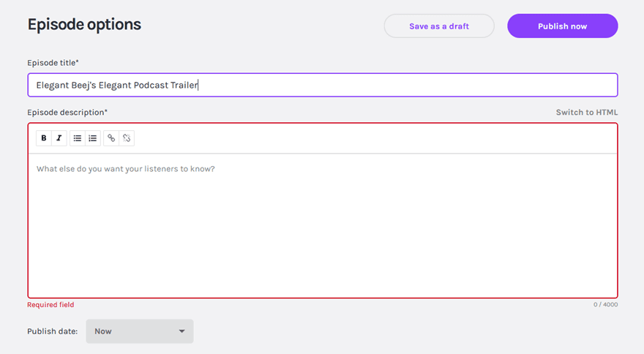644x354 pixels.
Task: Click the insert link icon
Action: click(111, 138)
